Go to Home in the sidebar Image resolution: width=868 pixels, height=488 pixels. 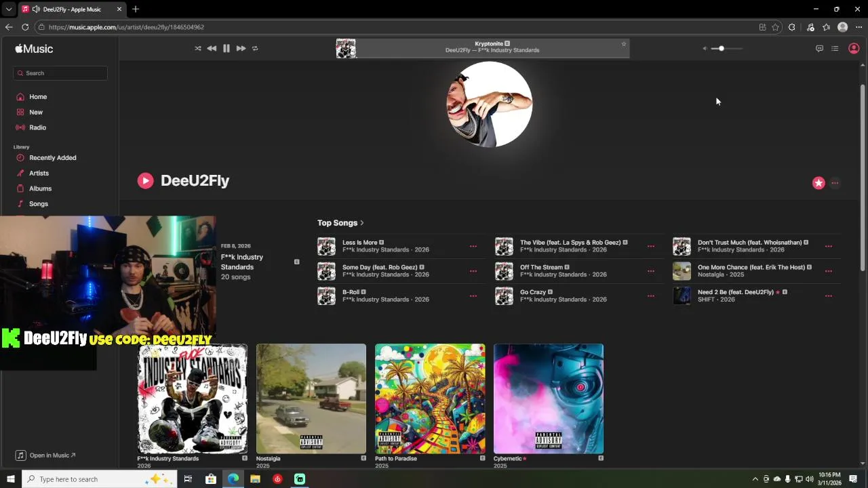pyautogui.click(x=38, y=97)
